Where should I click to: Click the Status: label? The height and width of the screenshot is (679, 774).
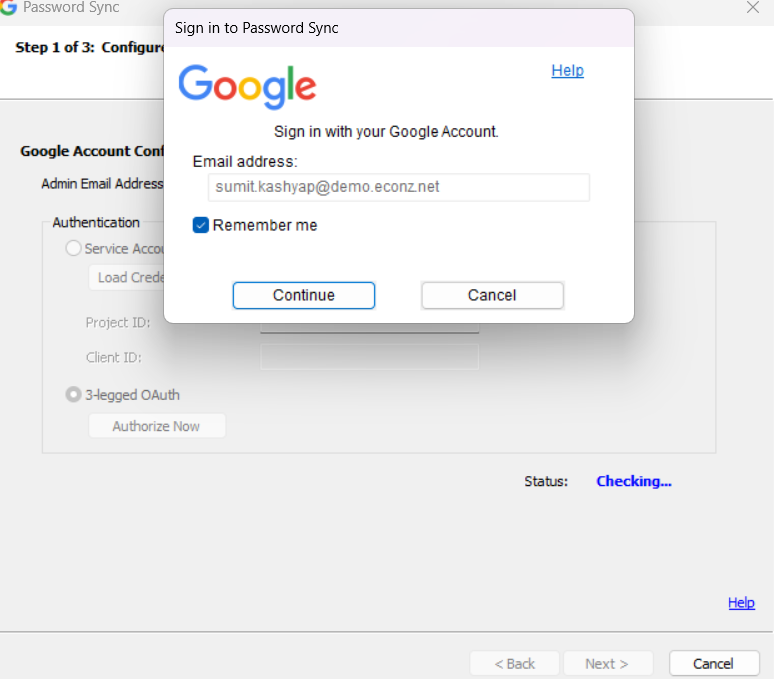pyautogui.click(x=546, y=481)
